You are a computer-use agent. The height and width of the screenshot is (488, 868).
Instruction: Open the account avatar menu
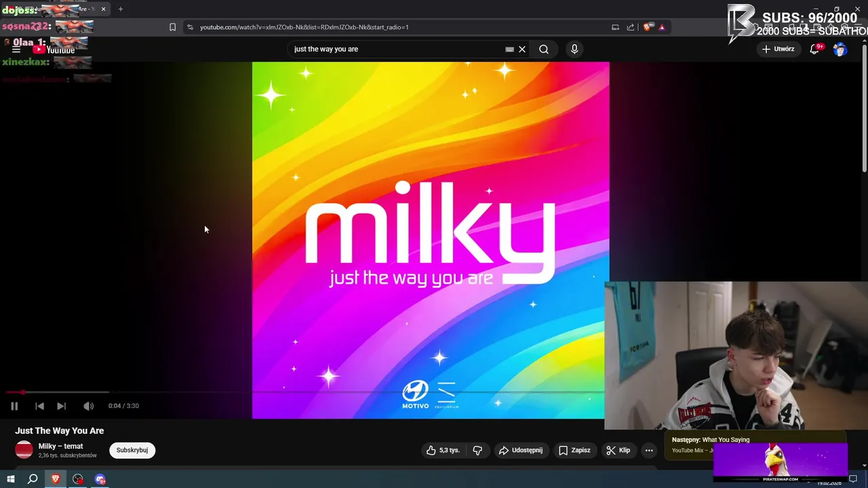coord(840,49)
